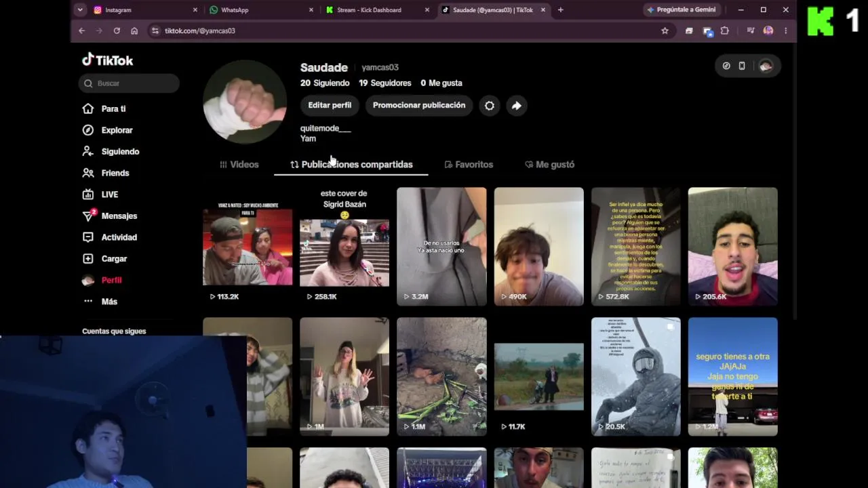Expand the tab search dropdown
This screenshot has height=488, width=868.
(x=80, y=10)
